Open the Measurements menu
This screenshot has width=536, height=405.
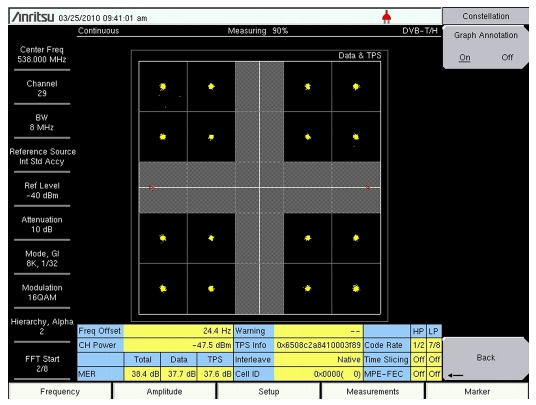(373, 391)
